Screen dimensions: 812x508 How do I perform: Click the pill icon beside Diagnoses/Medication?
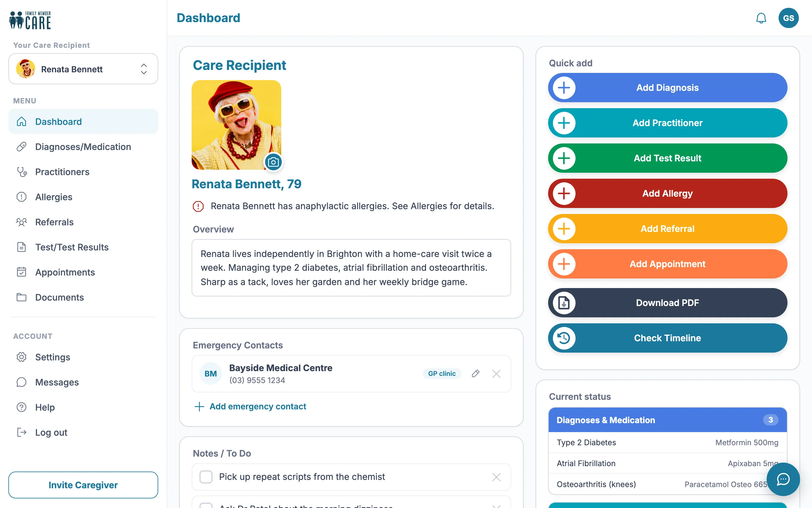point(21,147)
